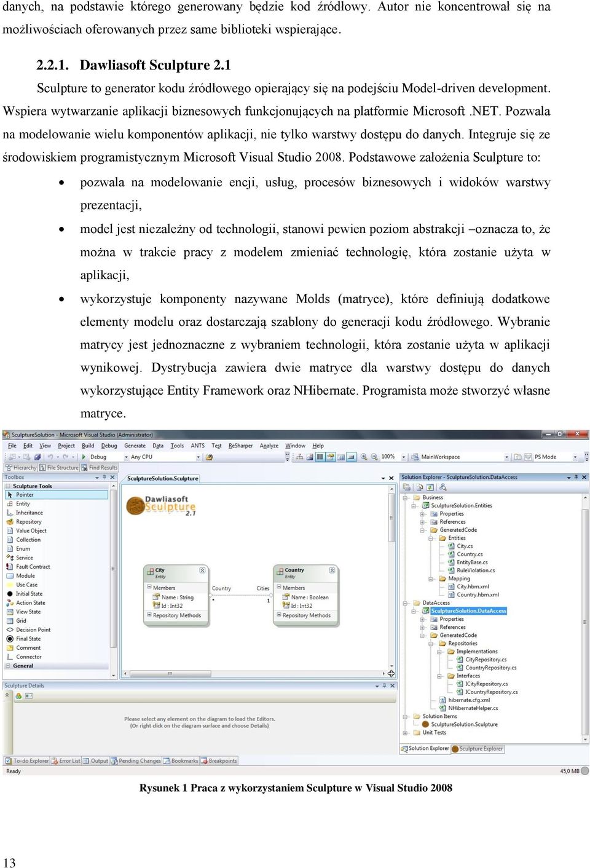Viewport: 590px width, 868px height.
Task: Select the Grid tool
Action: [57, 621]
